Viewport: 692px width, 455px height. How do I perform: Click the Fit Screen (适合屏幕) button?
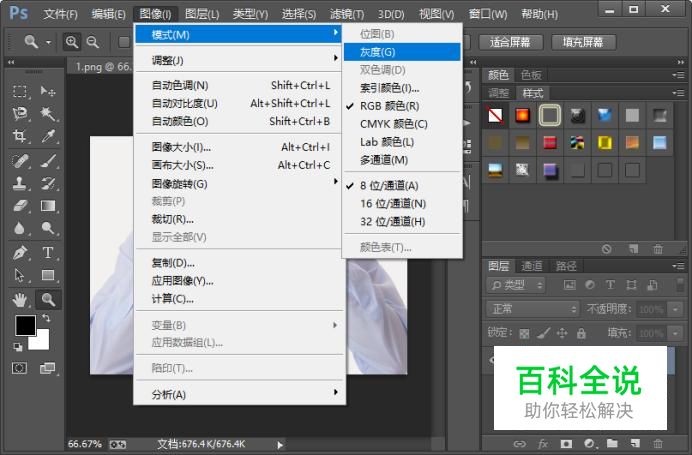pyautogui.click(x=510, y=42)
